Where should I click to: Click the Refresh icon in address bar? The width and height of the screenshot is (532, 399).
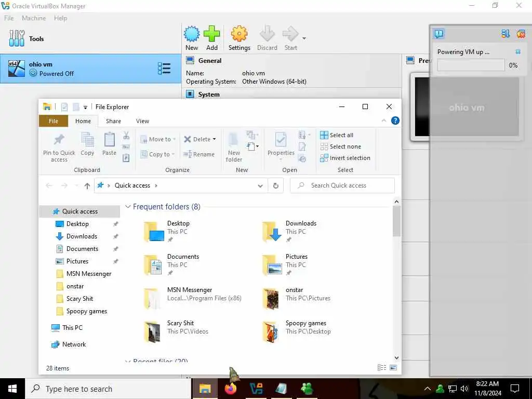276,185
